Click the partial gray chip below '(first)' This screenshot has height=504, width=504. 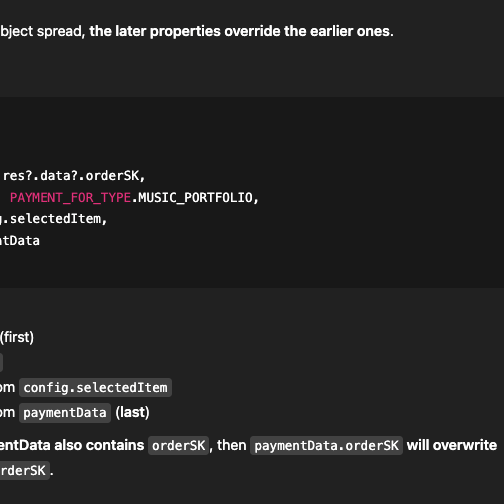(1, 362)
